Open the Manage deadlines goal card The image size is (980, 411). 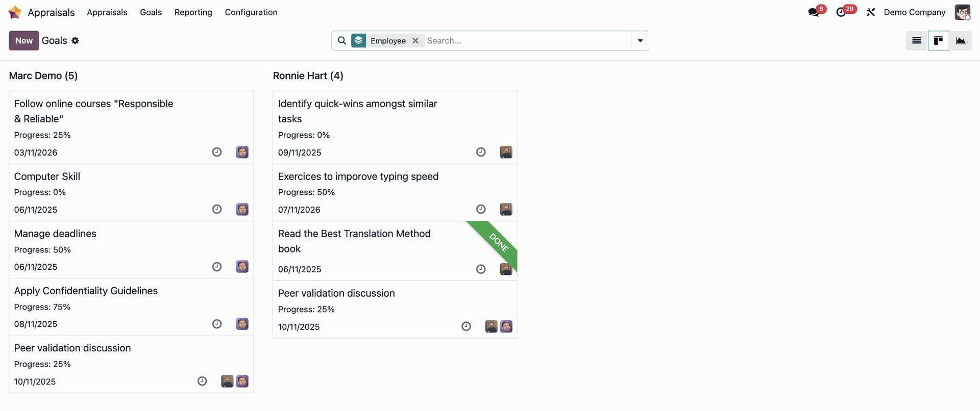(x=131, y=250)
